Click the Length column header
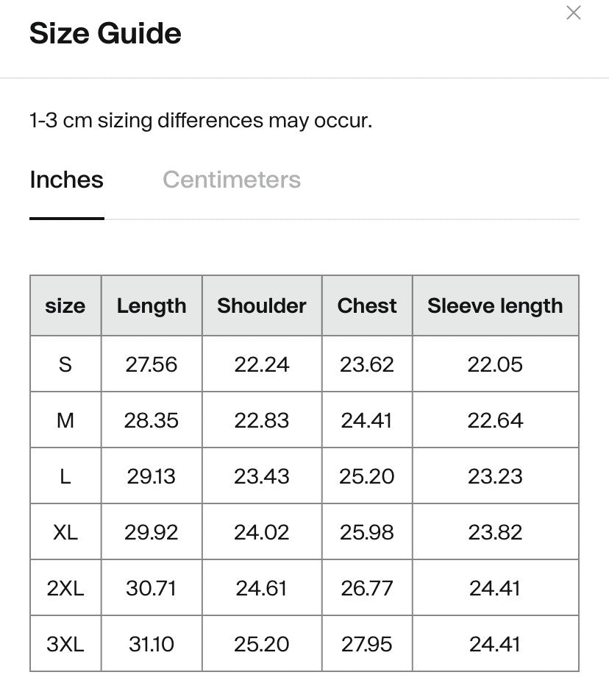This screenshot has height=700, width=609. (152, 306)
